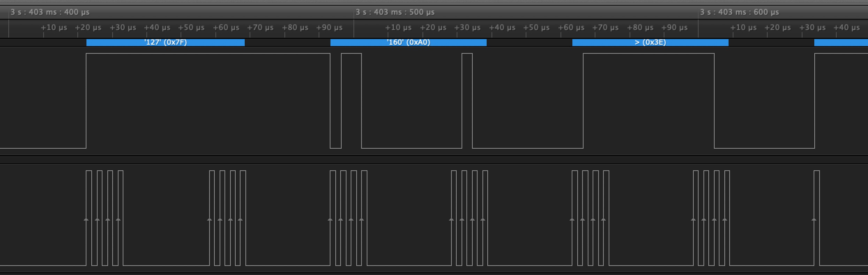
Task: Click the +50 µs tick in the 400 µs section
Action: click(x=191, y=28)
